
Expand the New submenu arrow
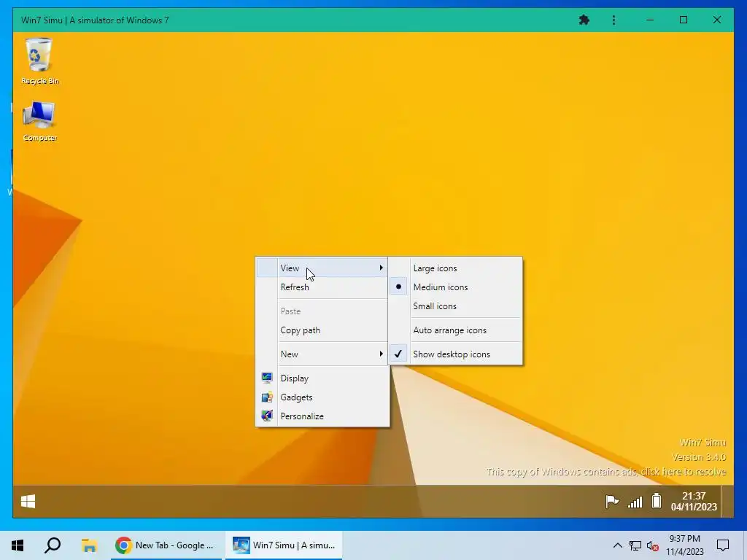[381, 354]
